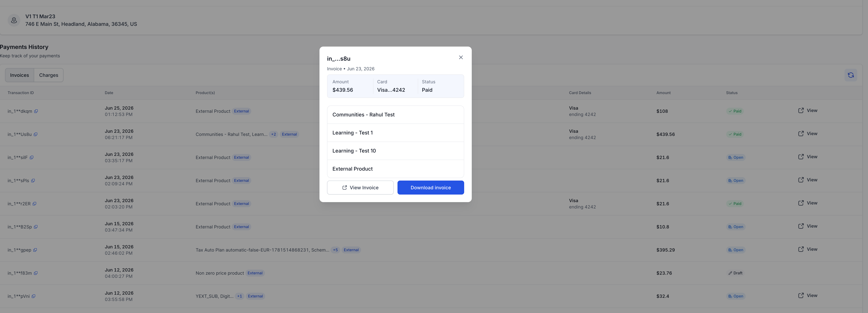Expand the +1 badge next to YEXT_SUB
The image size is (868, 313).
(239, 296)
